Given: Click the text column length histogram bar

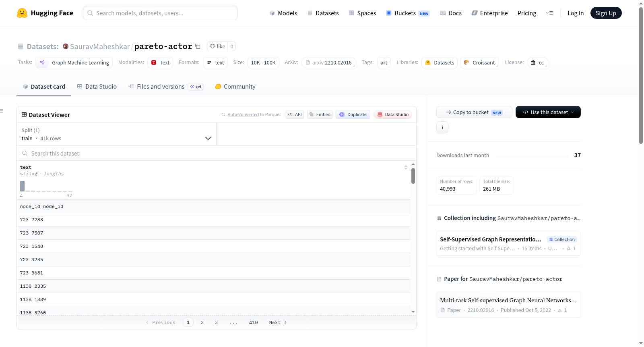Looking at the screenshot, I should [23, 186].
